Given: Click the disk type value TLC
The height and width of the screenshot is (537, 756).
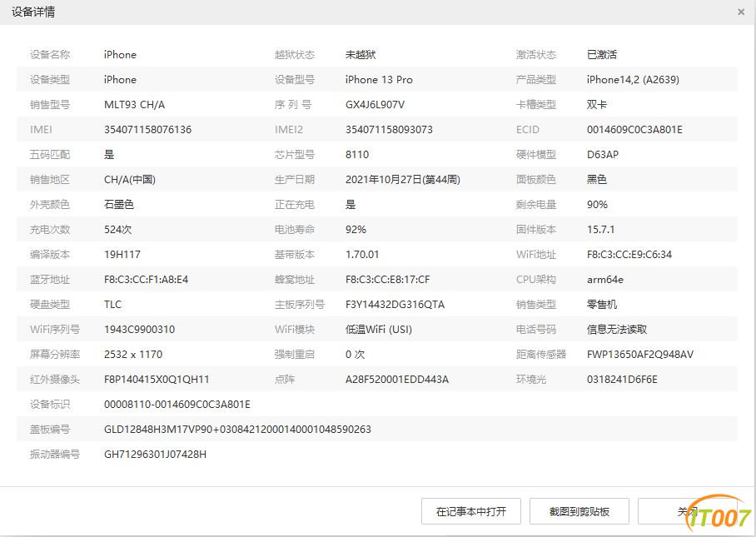Looking at the screenshot, I should [x=113, y=306].
